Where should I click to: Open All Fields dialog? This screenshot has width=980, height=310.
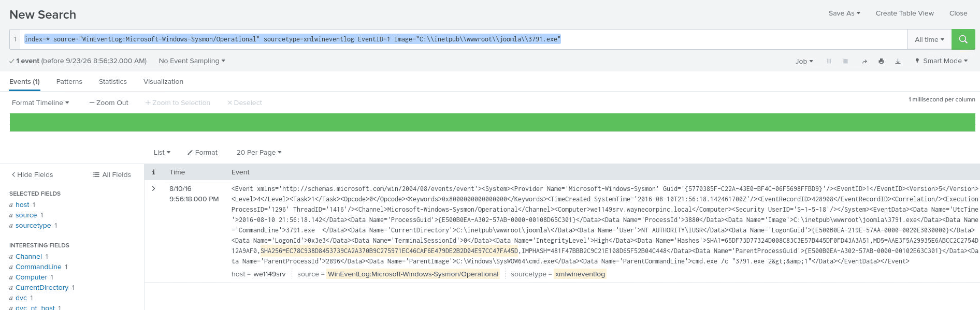tap(112, 174)
